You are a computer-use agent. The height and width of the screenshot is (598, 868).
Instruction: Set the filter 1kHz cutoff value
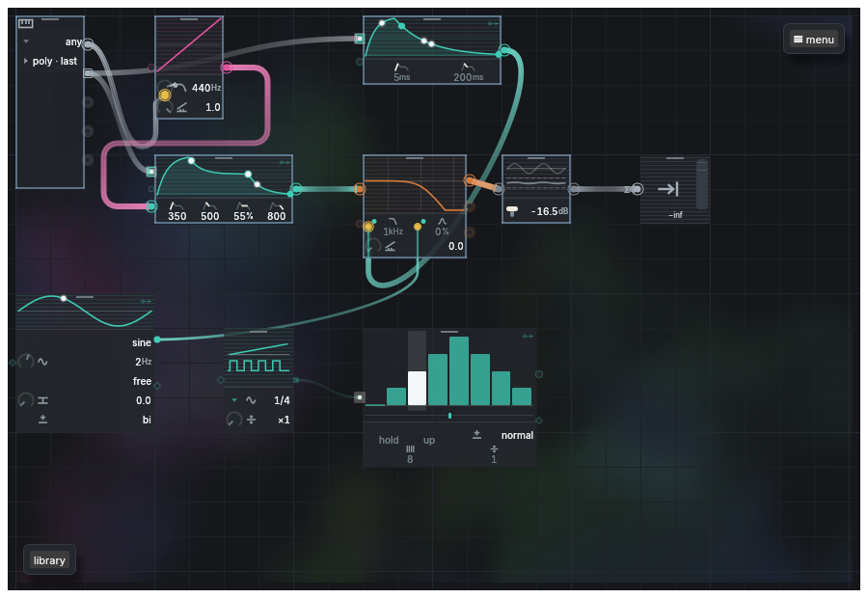(393, 231)
